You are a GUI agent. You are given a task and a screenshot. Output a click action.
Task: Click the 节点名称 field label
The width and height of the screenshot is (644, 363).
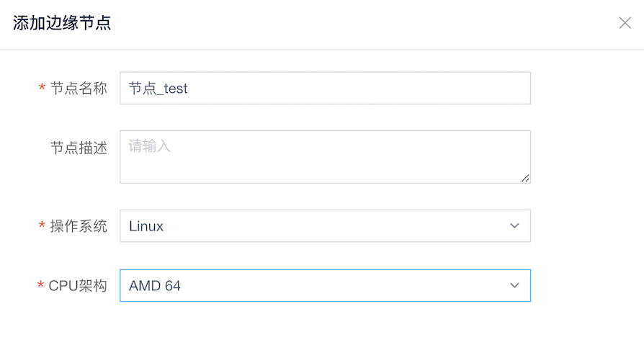click(x=79, y=88)
